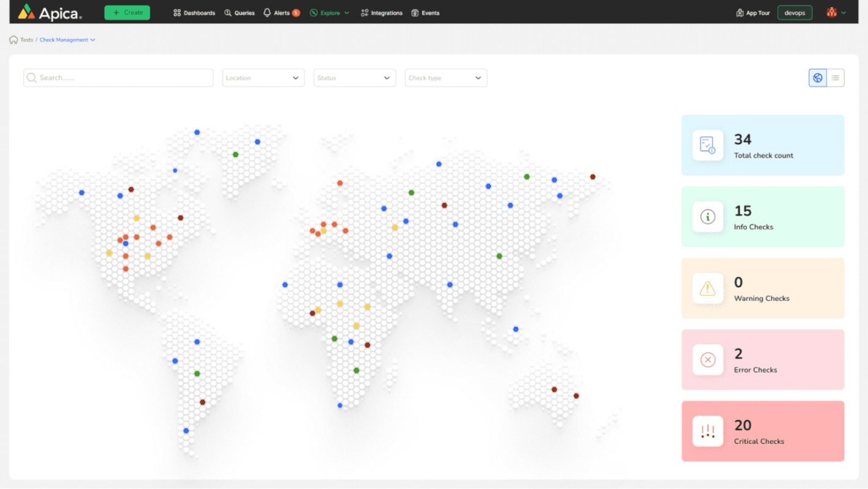Expand the Check Management breadcrumb menu
868x489 pixels.
tap(67, 40)
